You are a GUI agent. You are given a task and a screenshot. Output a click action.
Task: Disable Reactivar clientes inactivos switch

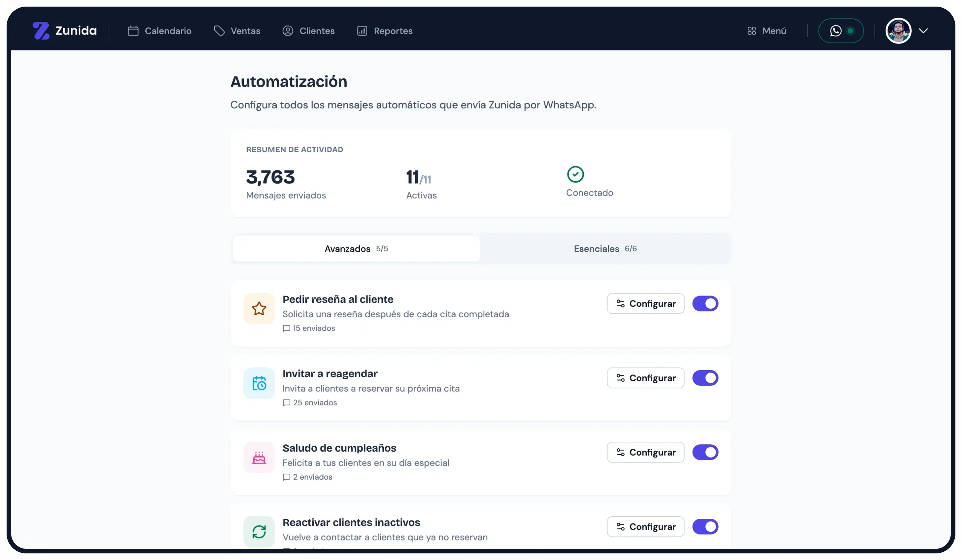click(705, 527)
